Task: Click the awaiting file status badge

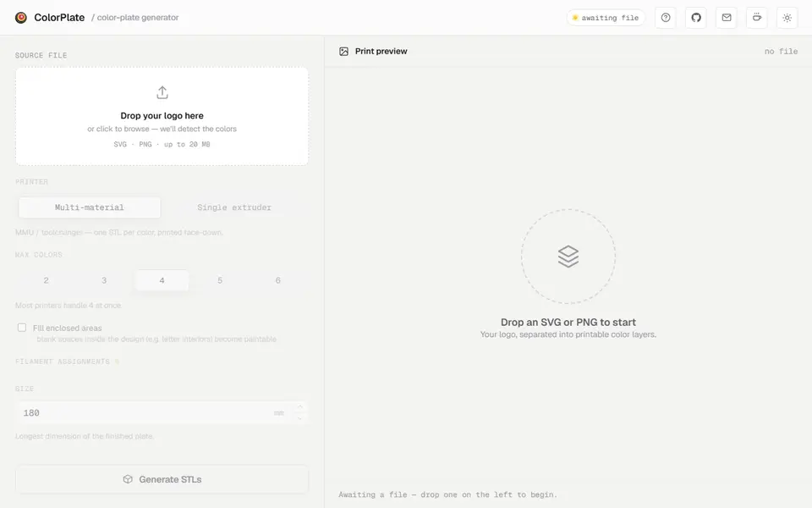Action: (606, 18)
